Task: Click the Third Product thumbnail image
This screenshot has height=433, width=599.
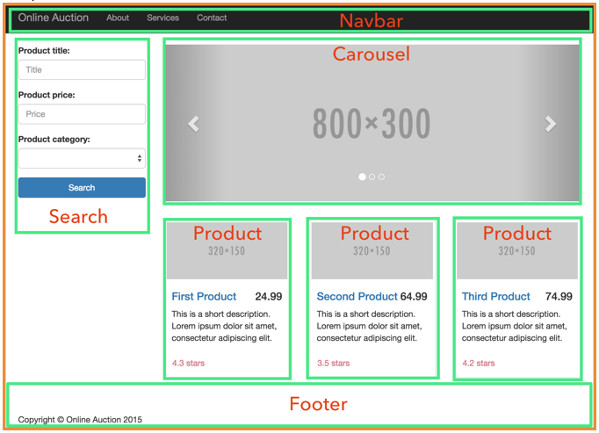Action: [x=517, y=251]
